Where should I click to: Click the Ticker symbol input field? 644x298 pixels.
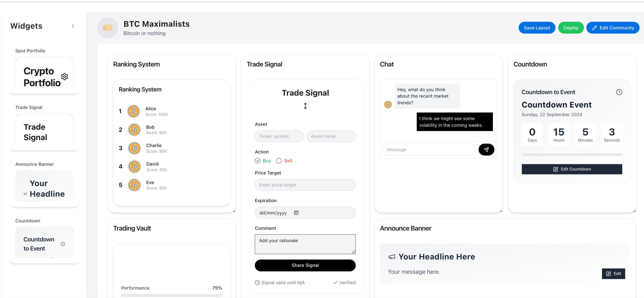pyautogui.click(x=279, y=136)
